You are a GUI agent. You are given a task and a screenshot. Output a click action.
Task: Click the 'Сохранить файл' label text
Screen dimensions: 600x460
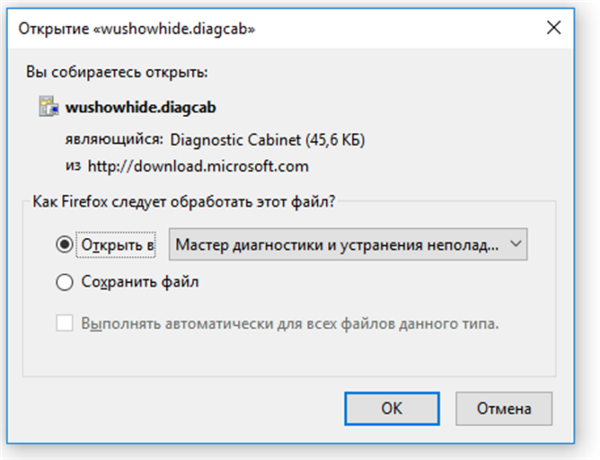click(140, 282)
